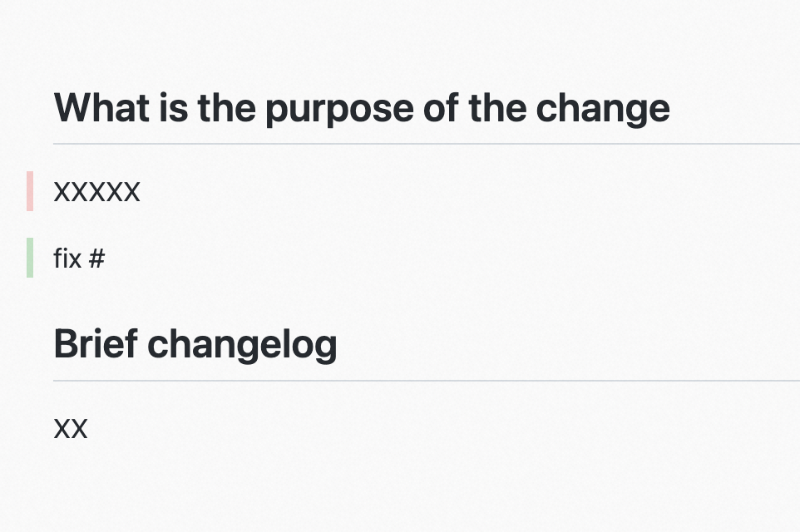Click the "What is the purpose of the change" heading
The width and height of the screenshot is (800, 532).
[x=362, y=109]
